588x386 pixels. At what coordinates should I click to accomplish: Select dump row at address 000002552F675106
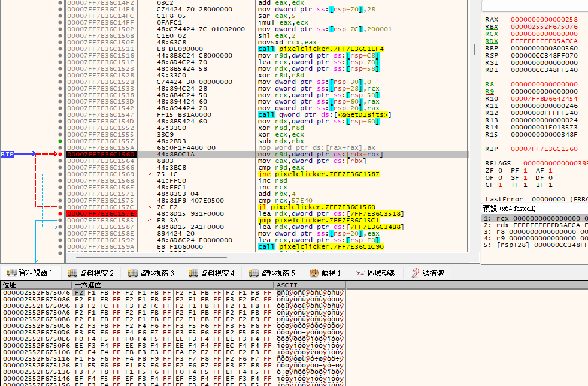pos(173,352)
